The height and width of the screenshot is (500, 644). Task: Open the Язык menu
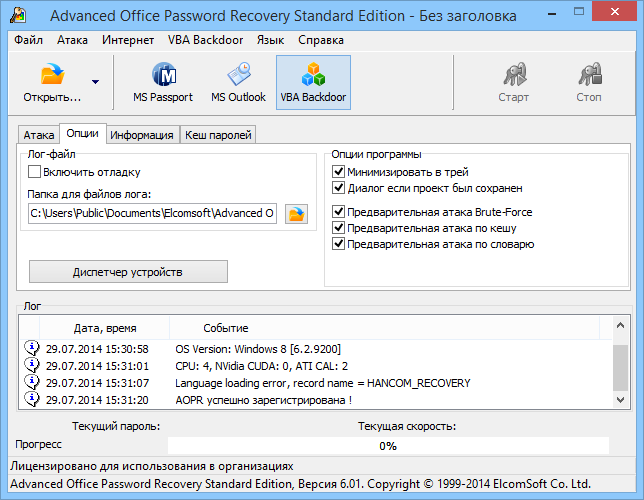(270, 40)
